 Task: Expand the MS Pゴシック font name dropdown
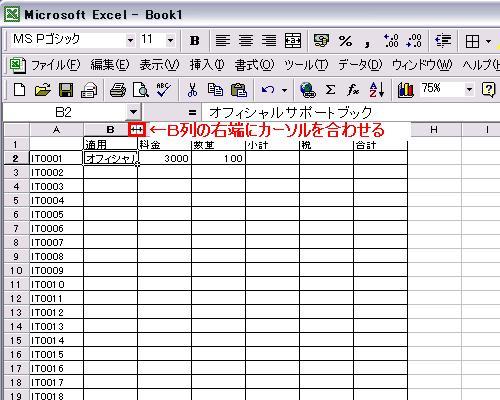pos(130,41)
